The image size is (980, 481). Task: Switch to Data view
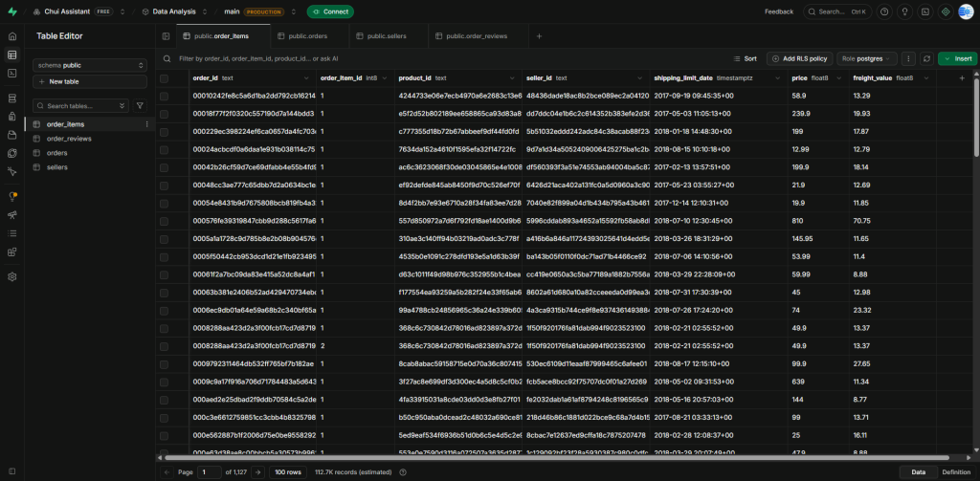[x=918, y=472]
